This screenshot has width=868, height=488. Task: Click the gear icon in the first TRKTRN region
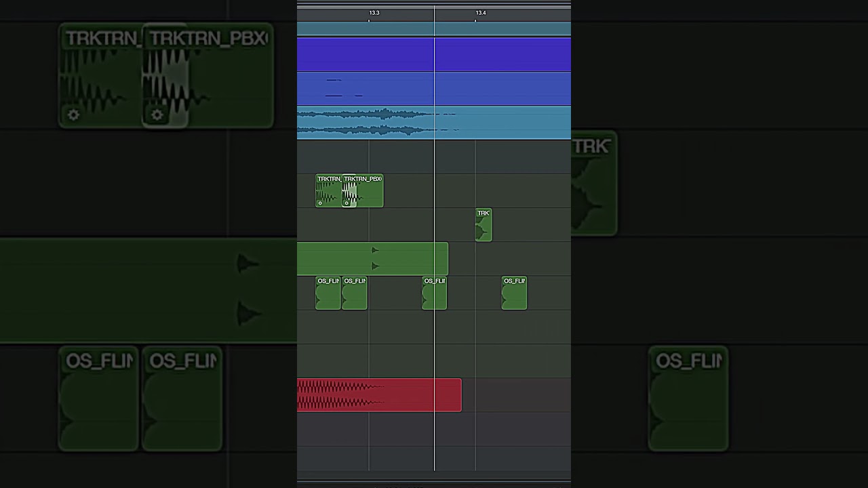point(321,203)
